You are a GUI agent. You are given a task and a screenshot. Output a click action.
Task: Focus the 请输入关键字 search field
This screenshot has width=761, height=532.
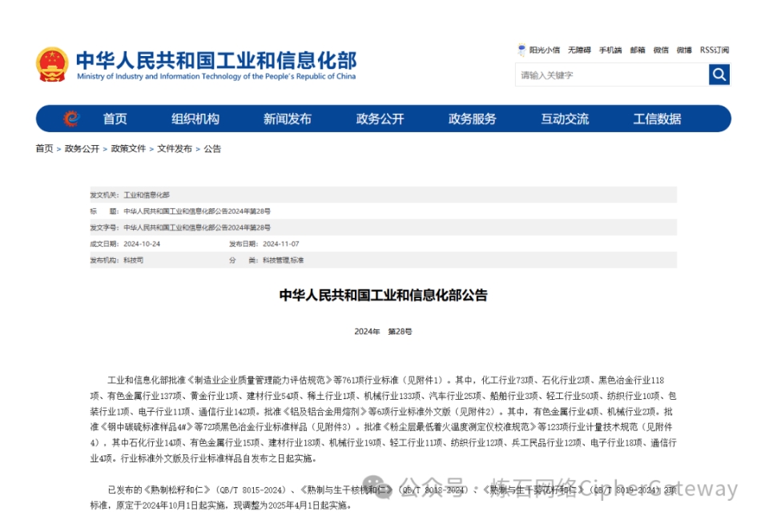coord(611,75)
